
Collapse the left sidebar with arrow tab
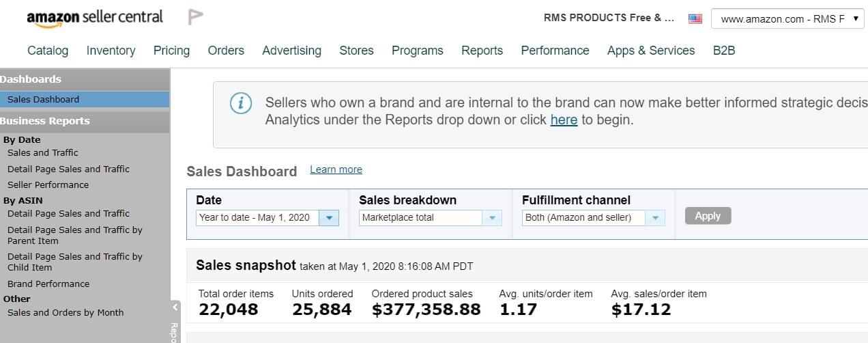pyautogui.click(x=175, y=307)
